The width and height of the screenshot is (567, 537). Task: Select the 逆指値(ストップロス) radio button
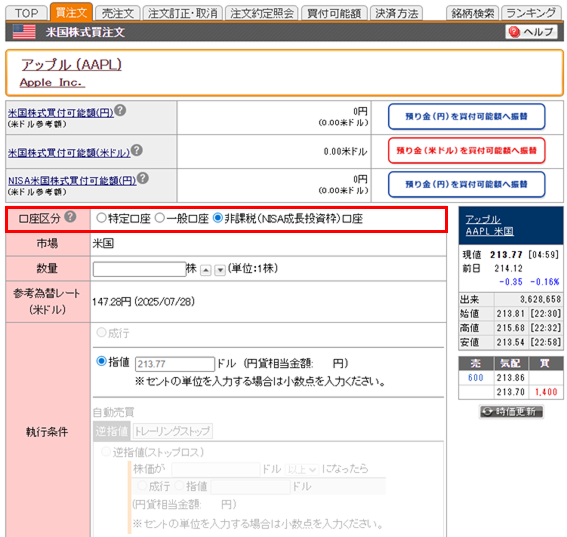pyautogui.click(x=106, y=451)
